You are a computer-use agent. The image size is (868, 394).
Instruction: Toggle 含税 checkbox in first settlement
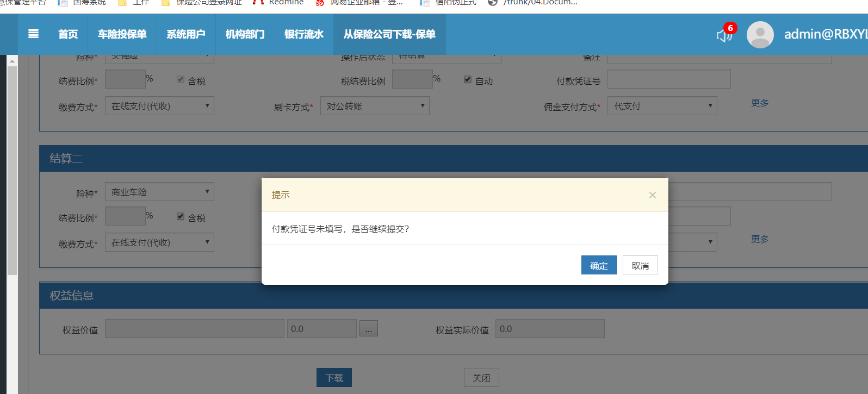[181, 80]
